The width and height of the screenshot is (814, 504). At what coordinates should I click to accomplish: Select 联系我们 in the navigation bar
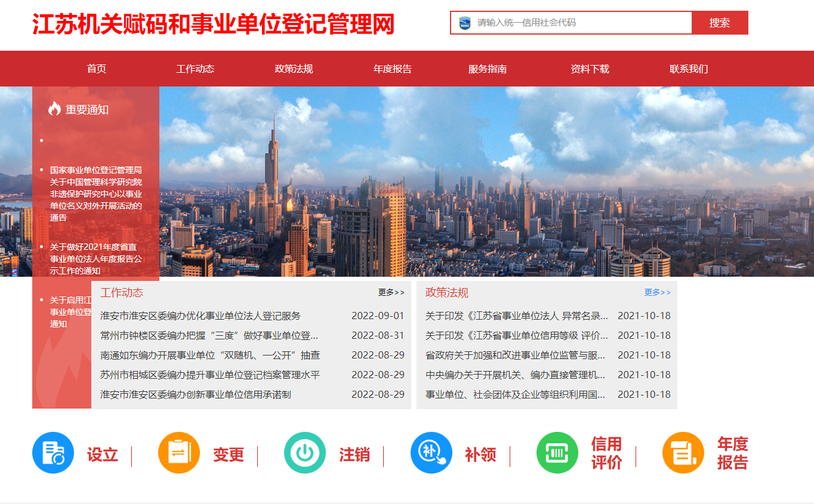point(689,69)
